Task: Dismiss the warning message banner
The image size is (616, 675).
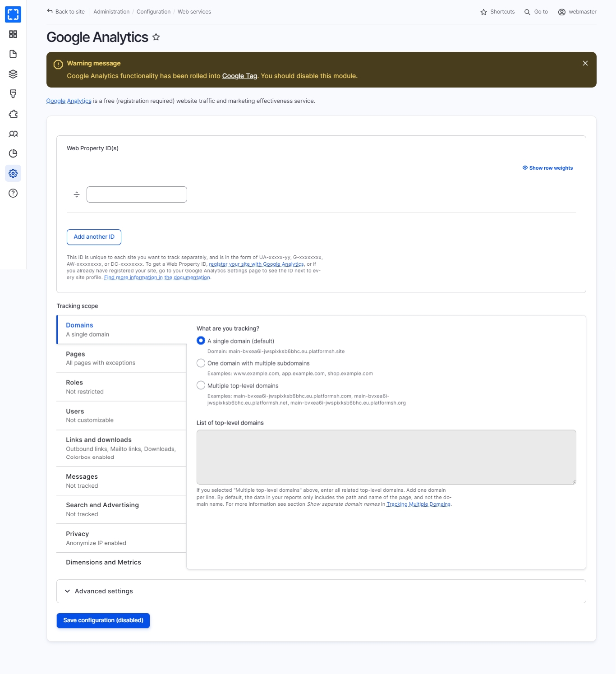Action: pyautogui.click(x=585, y=63)
